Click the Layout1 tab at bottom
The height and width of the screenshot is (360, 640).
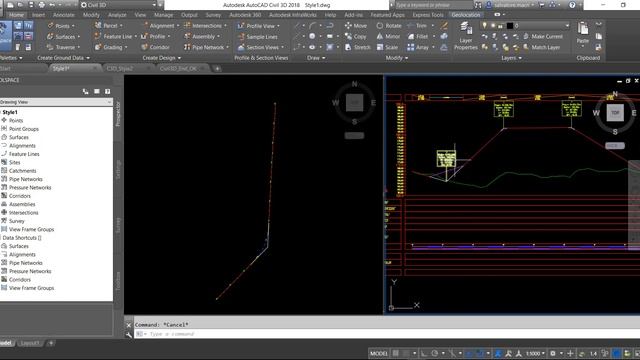[x=30, y=343]
